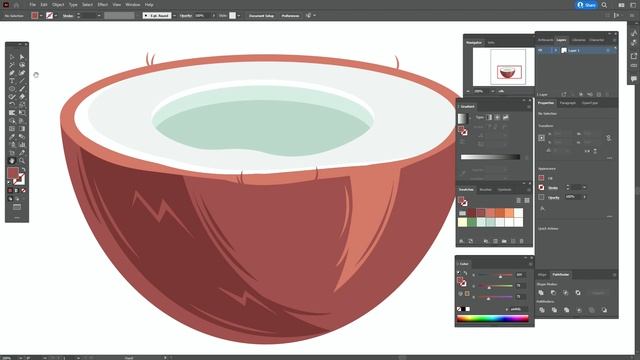Click Exclude shape mode in Pathfinder
The width and height of the screenshot is (640, 360).
[578, 293]
